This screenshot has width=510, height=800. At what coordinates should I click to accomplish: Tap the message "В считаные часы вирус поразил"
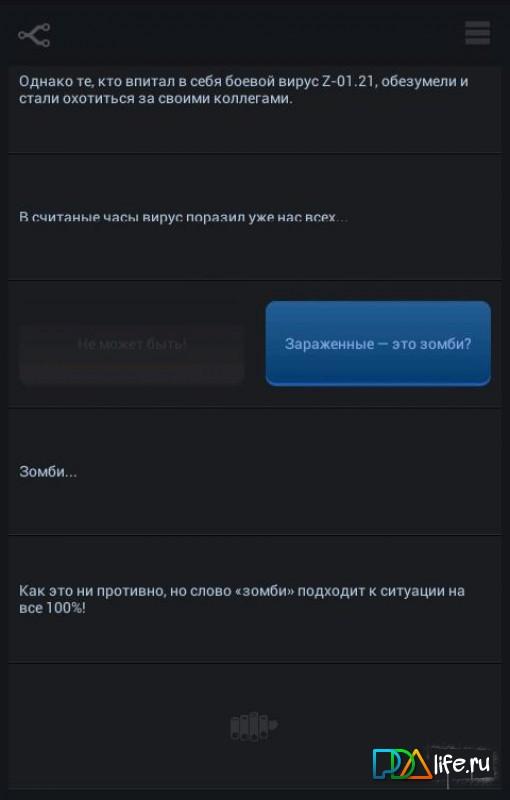click(x=254, y=217)
